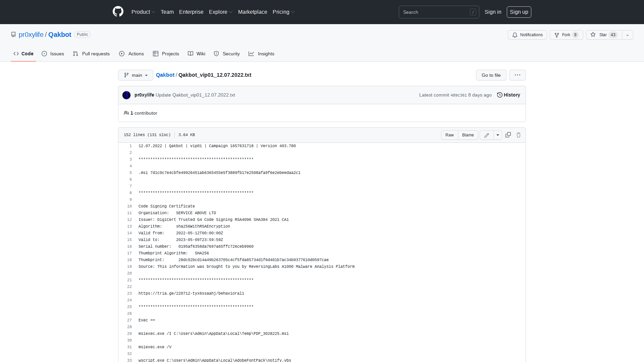Open the edit options caret beside the pencil
The image size is (644, 362).
pos(497,135)
